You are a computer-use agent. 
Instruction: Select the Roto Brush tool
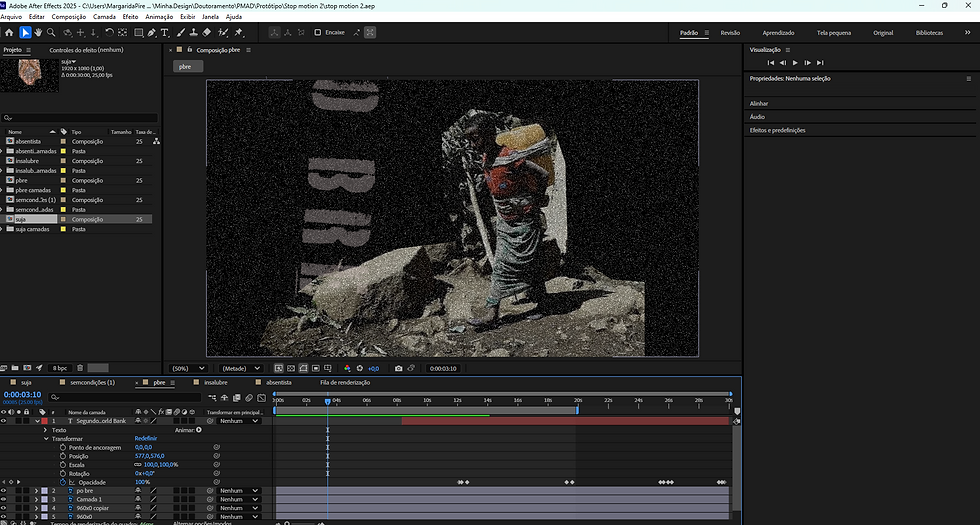point(222,32)
